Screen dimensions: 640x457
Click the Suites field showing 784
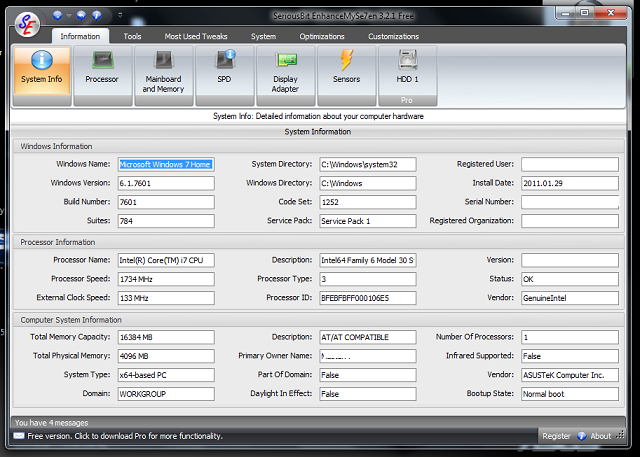166,221
